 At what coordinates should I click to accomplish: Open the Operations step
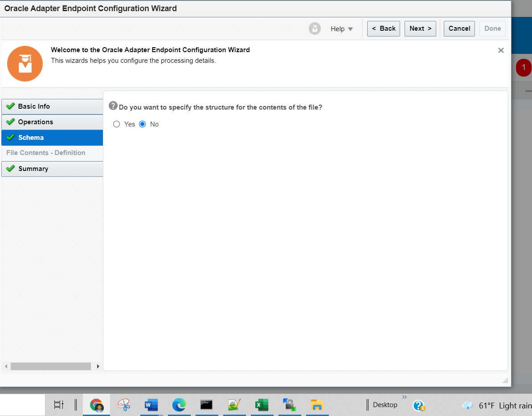[x=52, y=122]
